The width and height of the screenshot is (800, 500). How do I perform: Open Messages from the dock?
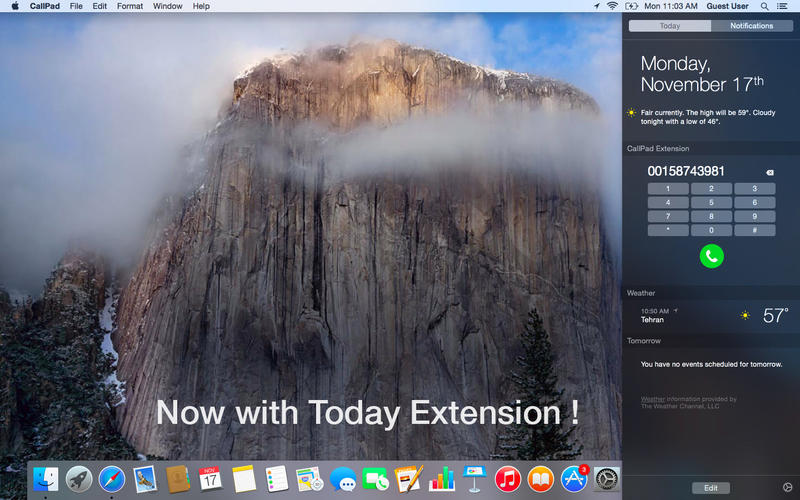pos(343,480)
